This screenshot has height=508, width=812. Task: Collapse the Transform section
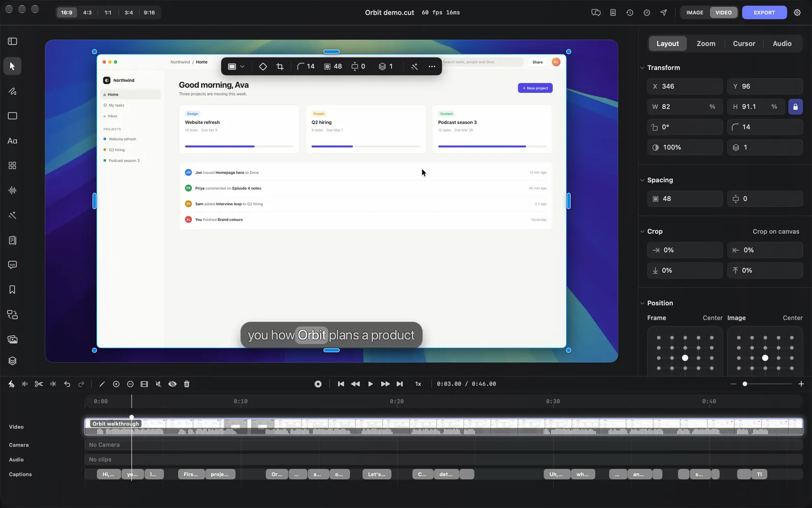point(642,68)
